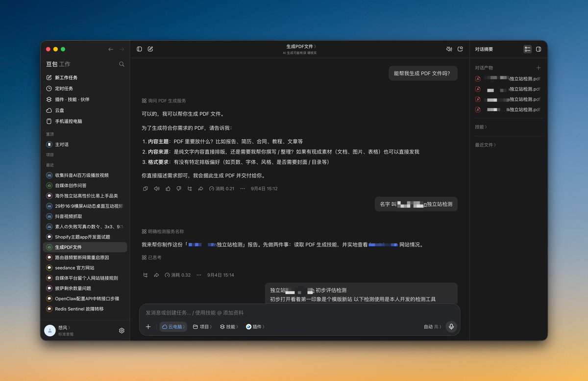Open more options beside 消耗 0.32

coord(199,275)
